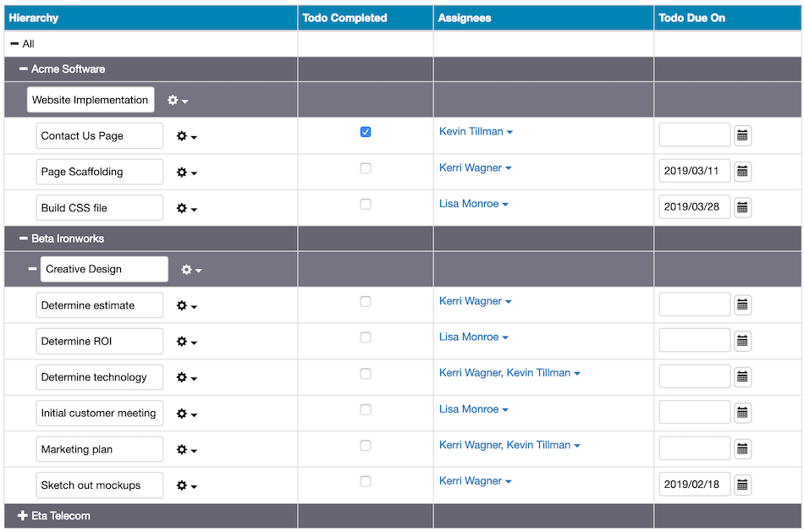Open Kevin Tillman assignee dropdown

(x=476, y=132)
